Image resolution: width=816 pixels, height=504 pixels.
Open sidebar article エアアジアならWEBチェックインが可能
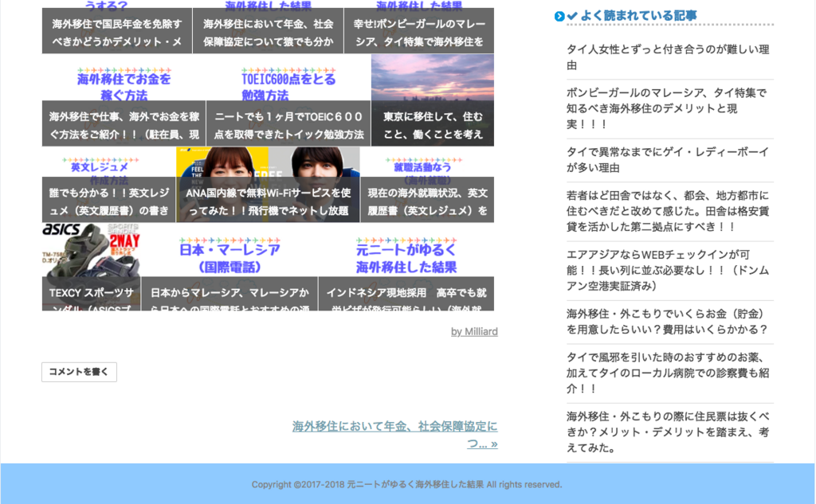pos(668,270)
